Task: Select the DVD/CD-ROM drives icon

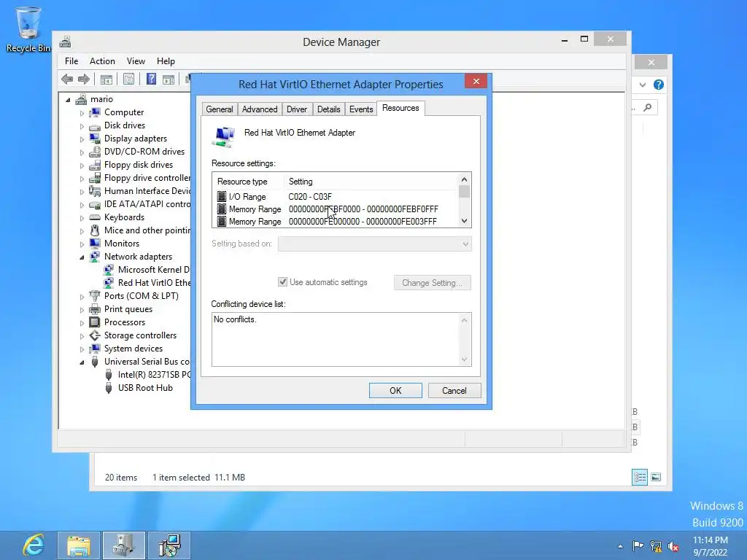Action: click(x=96, y=152)
